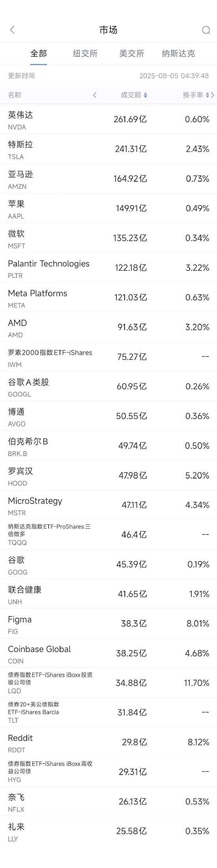Select Coinbase Global COIN row
Image resolution: width=217 pixels, height=868 pixels.
(x=108, y=653)
